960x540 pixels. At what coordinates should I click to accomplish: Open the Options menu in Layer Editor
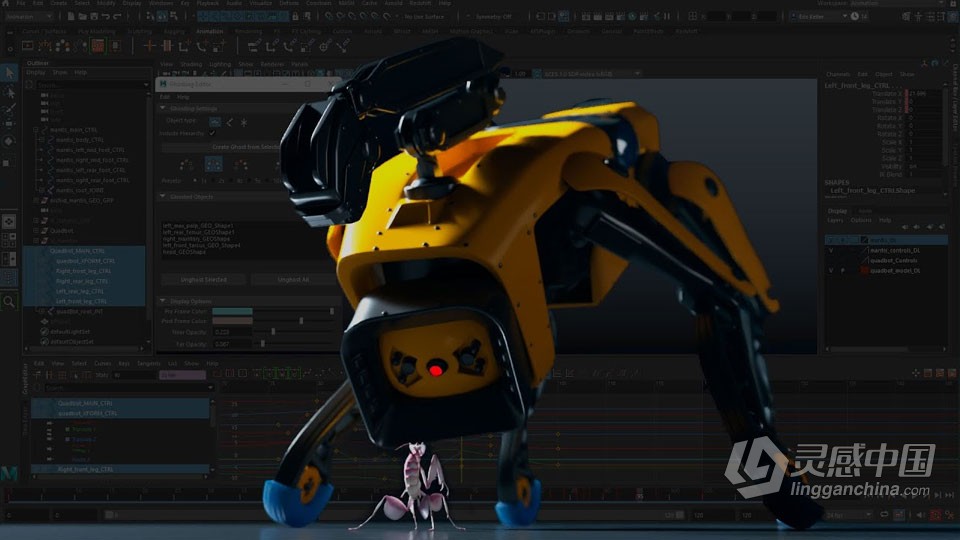pos(861,220)
